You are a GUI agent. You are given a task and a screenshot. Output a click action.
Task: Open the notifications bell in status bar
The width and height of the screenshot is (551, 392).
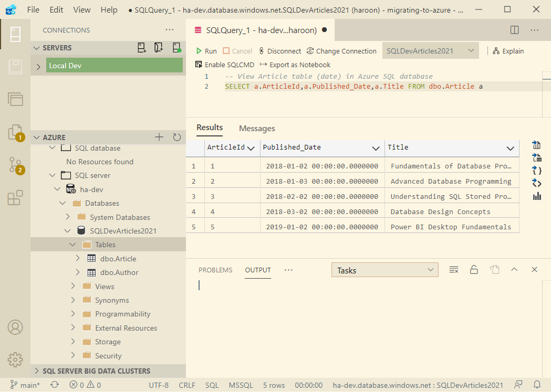tap(537, 385)
